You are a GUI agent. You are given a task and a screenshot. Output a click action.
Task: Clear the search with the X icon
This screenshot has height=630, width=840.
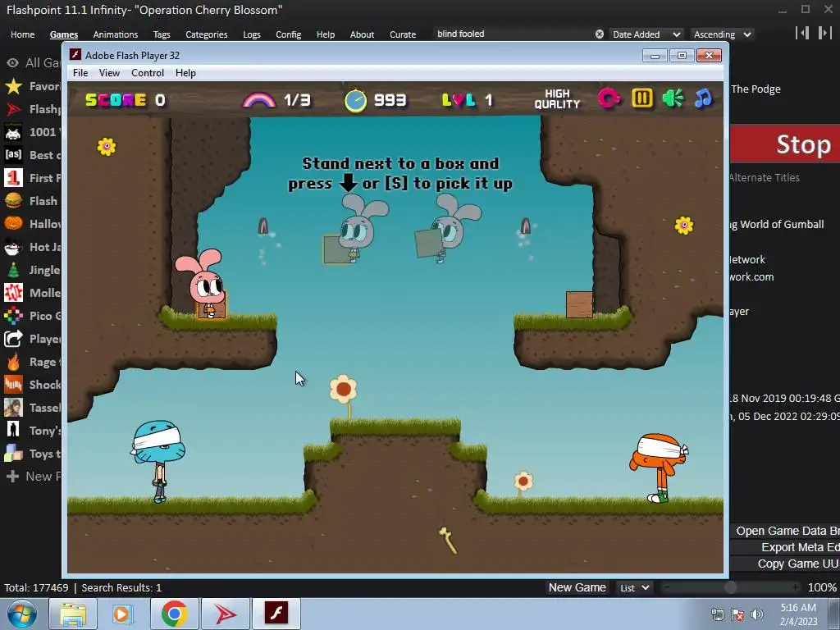pos(600,34)
